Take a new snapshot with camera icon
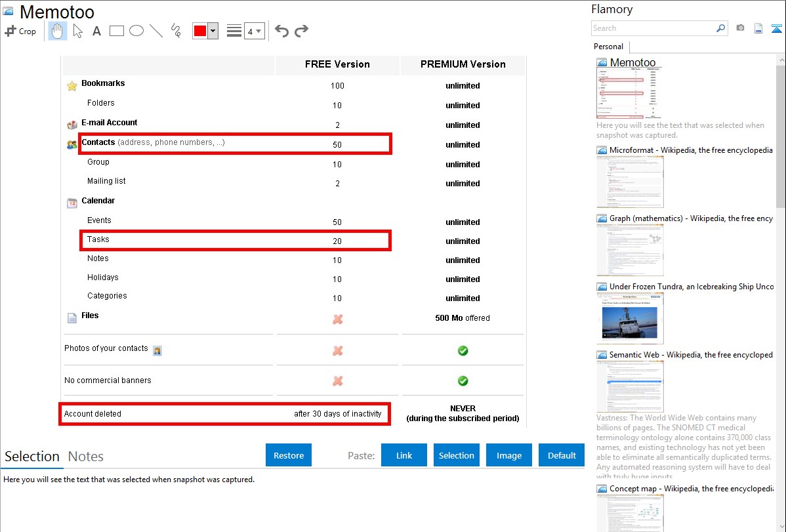Screen dimensions: 786x532 pyautogui.click(x=740, y=28)
